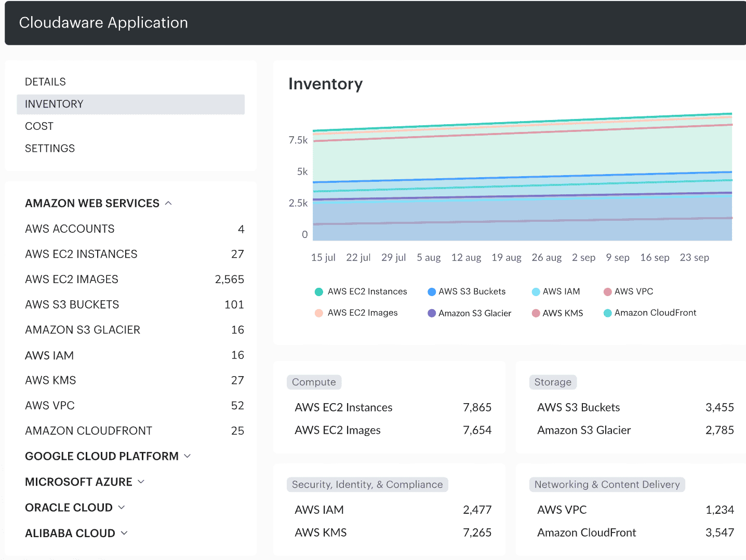Click the 7,865 instances count
Image resolution: width=746 pixels, height=560 pixels.
477,408
